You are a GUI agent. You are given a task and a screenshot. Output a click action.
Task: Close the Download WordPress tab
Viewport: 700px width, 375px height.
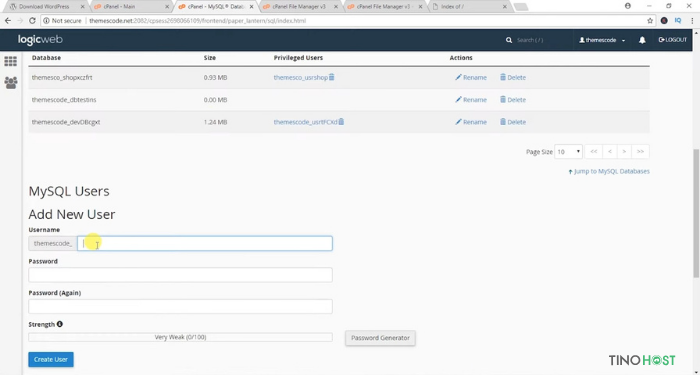click(82, 7)
